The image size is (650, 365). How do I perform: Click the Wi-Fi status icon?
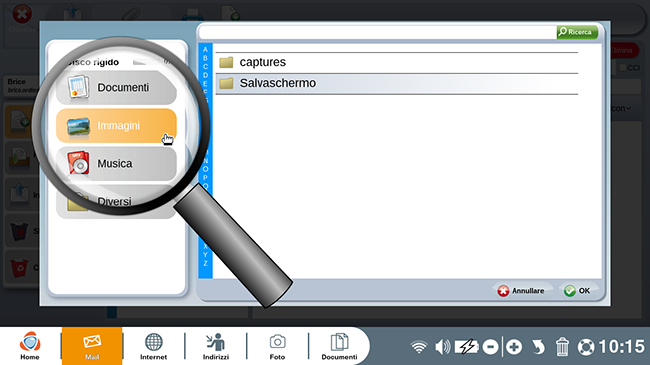419,347
